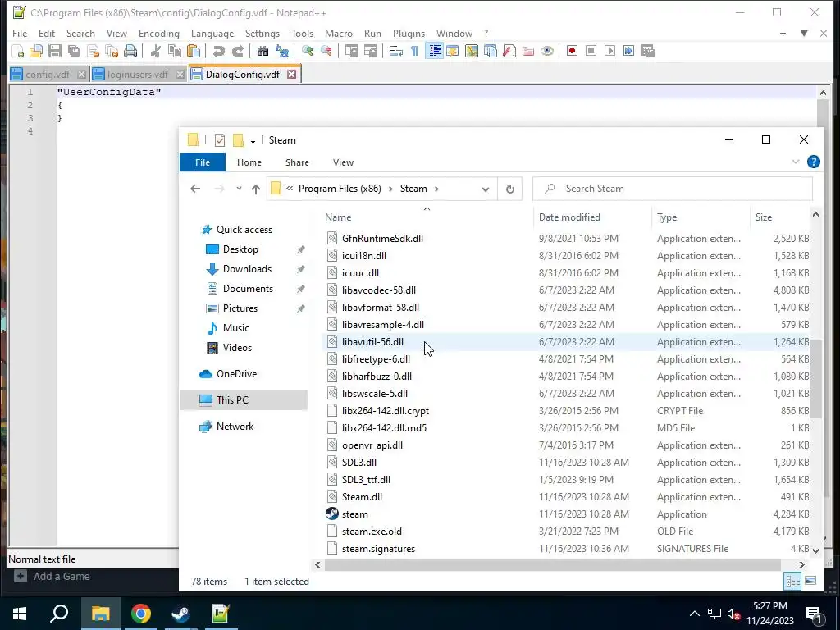Click the Close document icon in Notepad++ toolbar

click(x=93, y=51)
